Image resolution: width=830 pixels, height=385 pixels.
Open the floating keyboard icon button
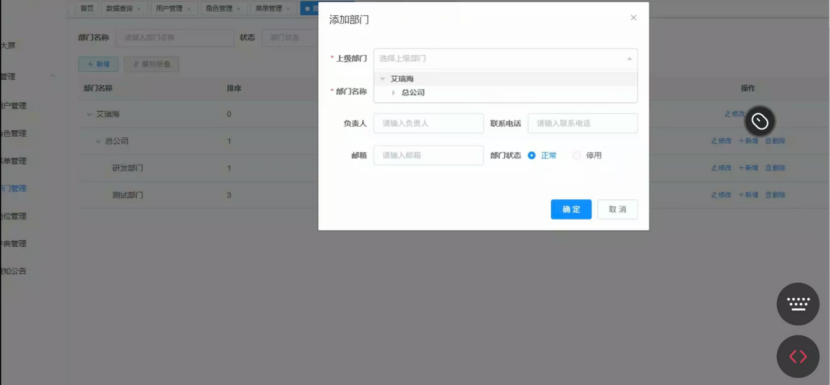[798, 303]
